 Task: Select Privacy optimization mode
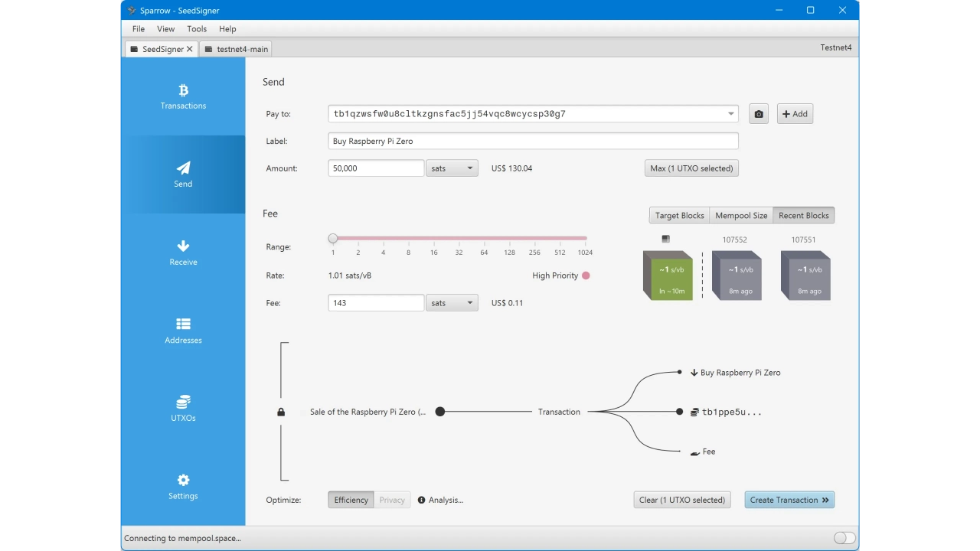(x=392, y=500)
